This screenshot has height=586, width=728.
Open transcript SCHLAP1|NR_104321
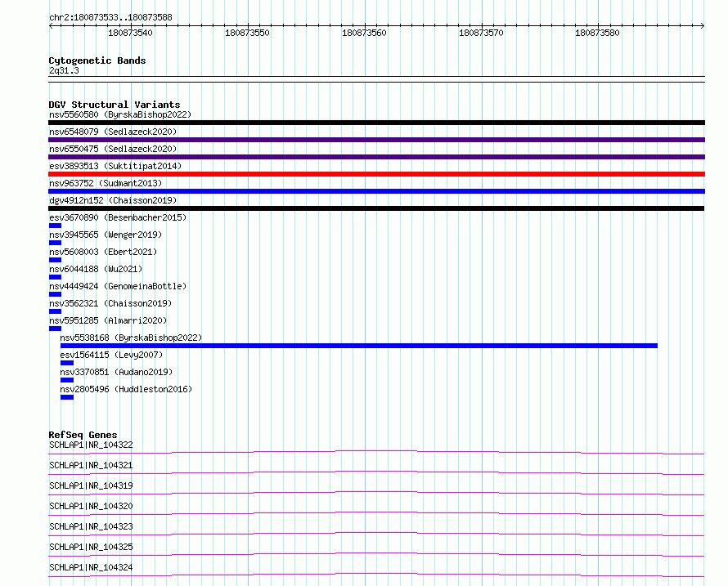91,465
